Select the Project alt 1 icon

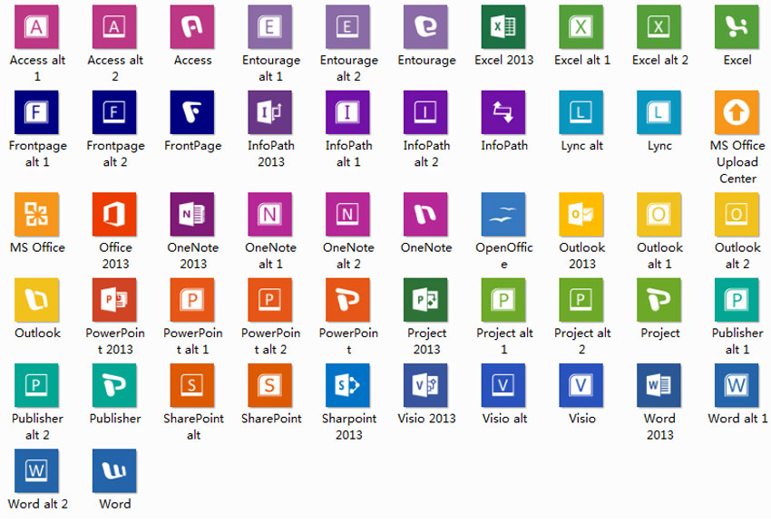(x=503, y=300)
